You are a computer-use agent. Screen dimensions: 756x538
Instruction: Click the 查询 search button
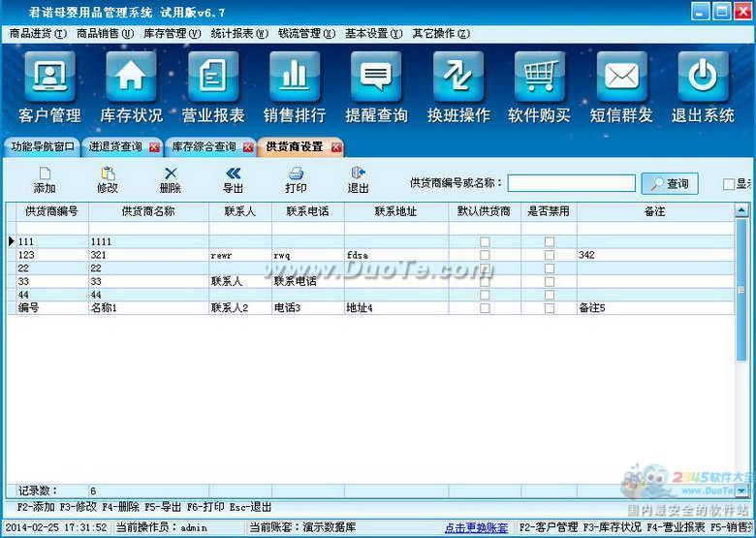click(x=669, y=183)
